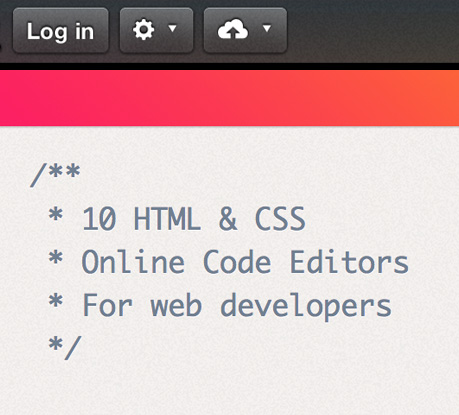The image size is (459, 415).
Task: Click the word For in the comment
Action: point(107,305)
